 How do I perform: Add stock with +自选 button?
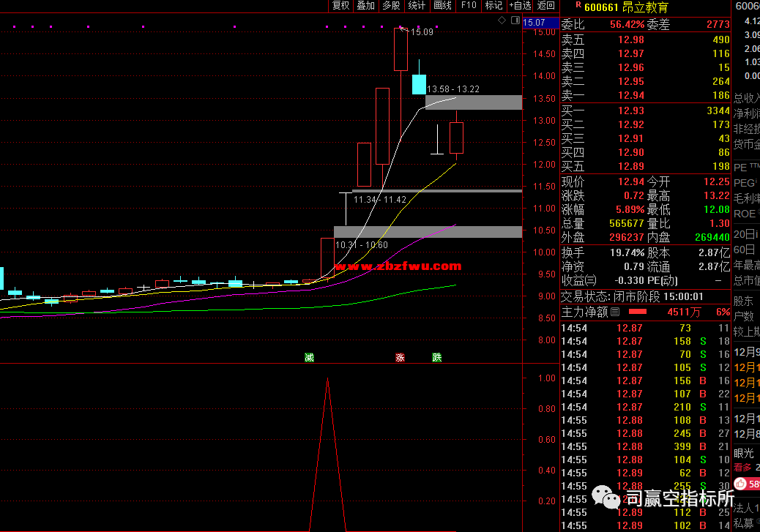pos(520,6)
